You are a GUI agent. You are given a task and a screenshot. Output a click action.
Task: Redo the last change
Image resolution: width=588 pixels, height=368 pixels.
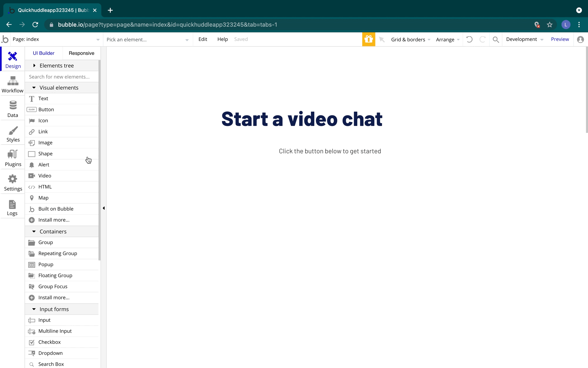482,39
